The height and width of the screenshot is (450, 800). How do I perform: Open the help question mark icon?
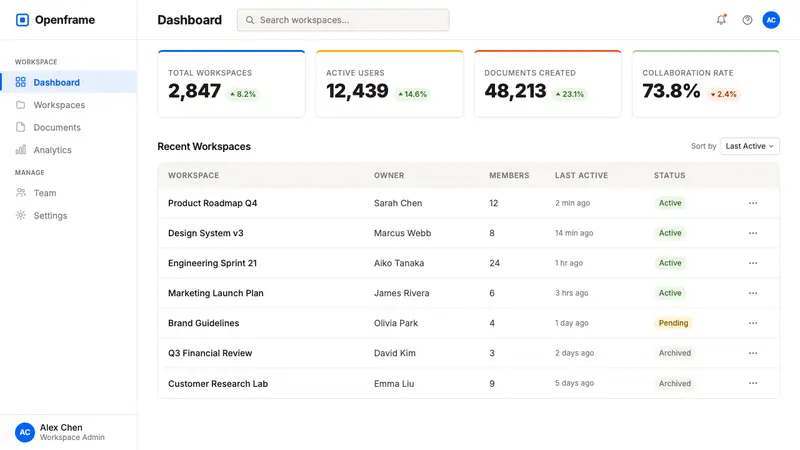point(747,20)
